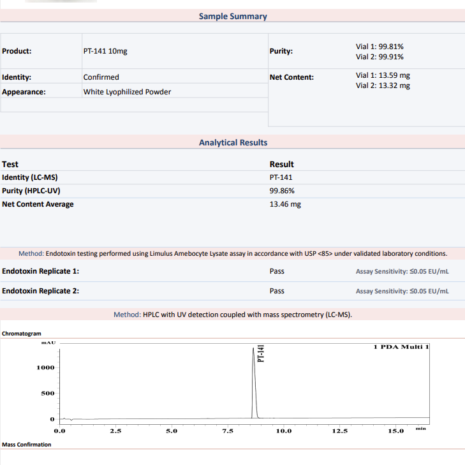This screenshot has width=465, height=465.
Task: Click the Analytical Results heading
Action: [x=233, y=143]
